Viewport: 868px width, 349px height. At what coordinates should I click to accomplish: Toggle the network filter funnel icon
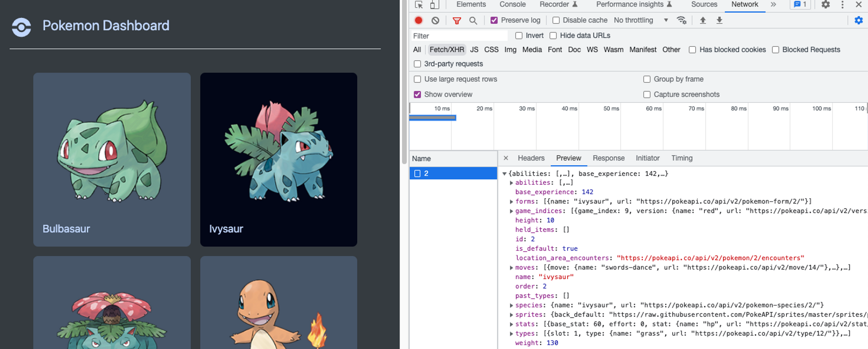coord(457,20)
